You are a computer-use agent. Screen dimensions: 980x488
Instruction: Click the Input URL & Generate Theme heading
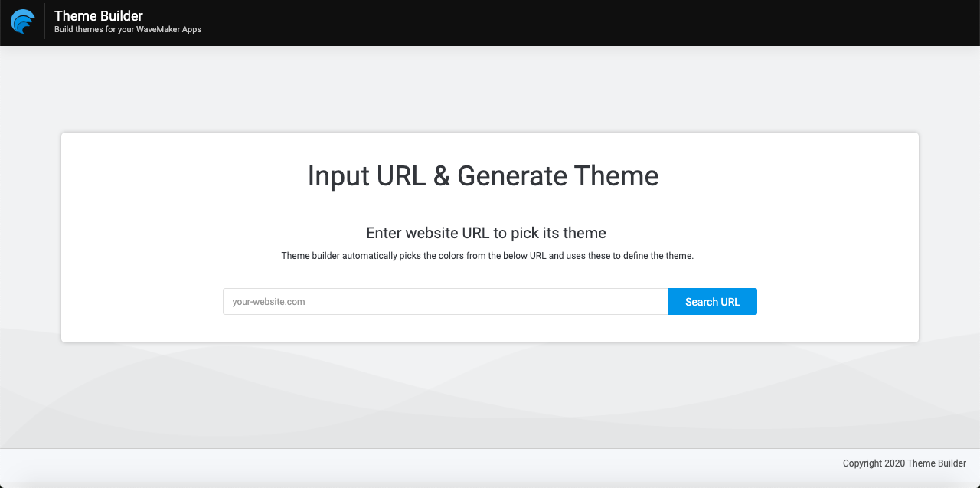tap(482, 176)
